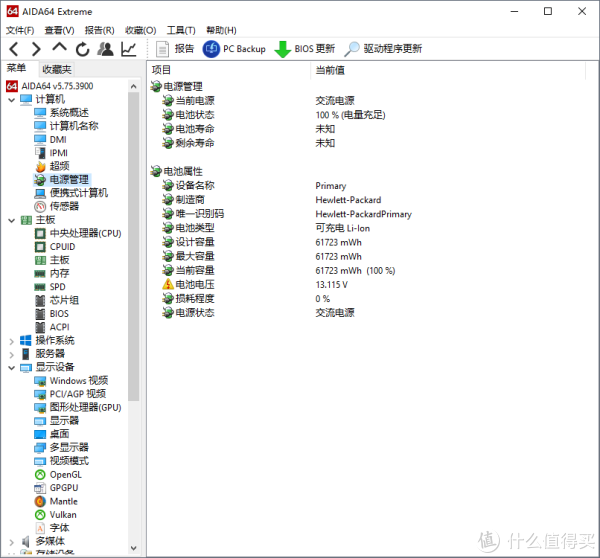Start BIOS 更新 from the toolbar
This screenshot has width=600, height=558.
(305, 49)
